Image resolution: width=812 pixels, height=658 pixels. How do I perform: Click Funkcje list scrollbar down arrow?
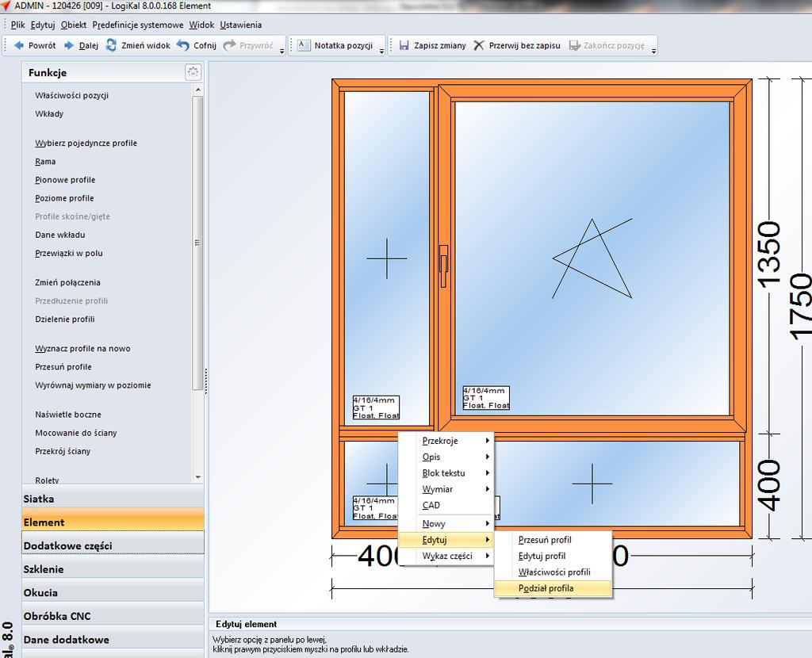tap(197, 476)
